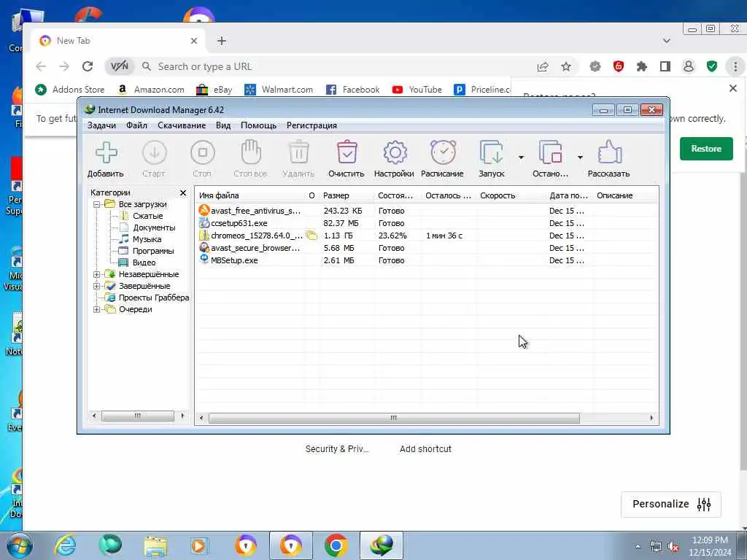The width and height of the screenshot is (747, 560).
Task: Select Проекты Граббера in the tree
Action: point(154,297)
